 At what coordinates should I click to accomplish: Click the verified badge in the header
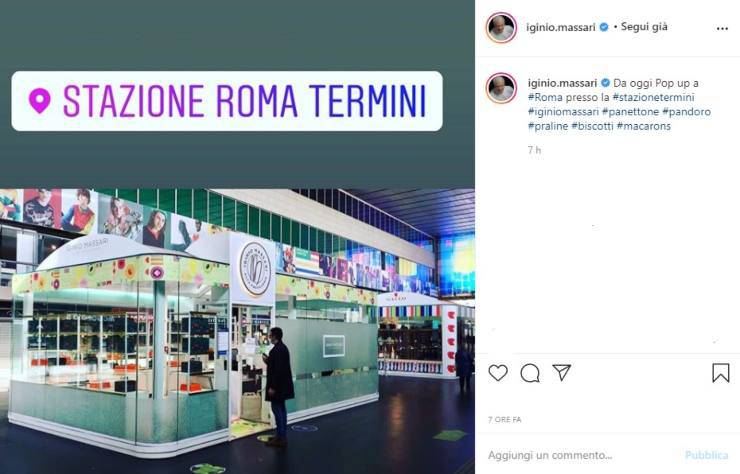(604, 27)
